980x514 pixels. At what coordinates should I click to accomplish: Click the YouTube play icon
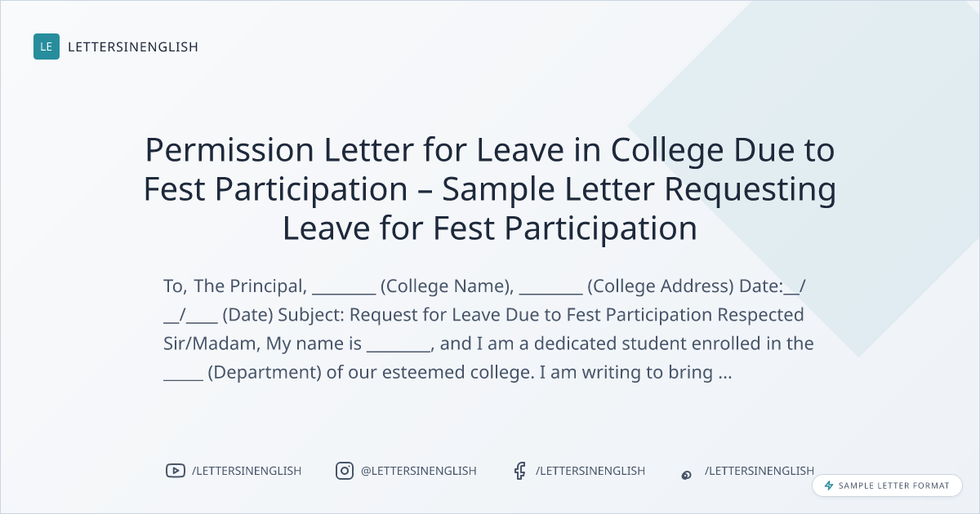175,471
